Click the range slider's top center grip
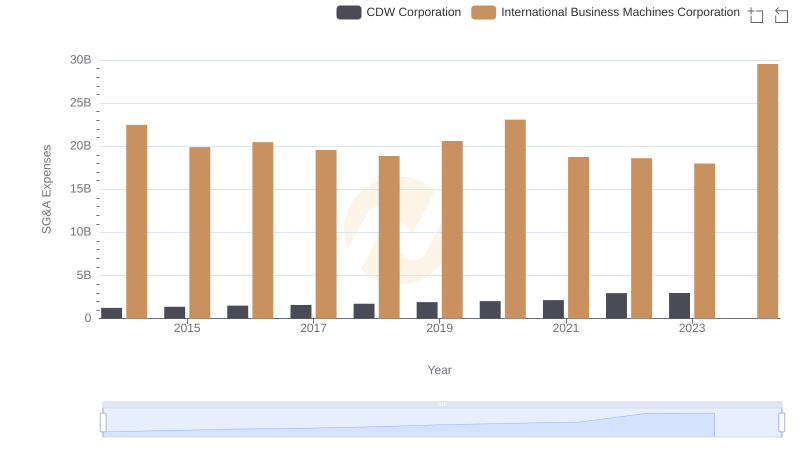Viewport: 800px width, 461px height. [442, 404]
